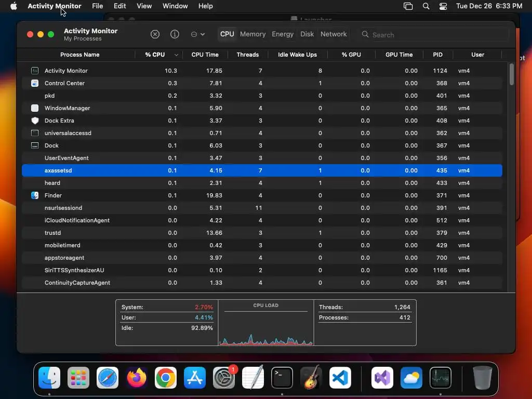Sort by CPU Time column header
This screenshot has width=532, height=399.
tap(205, 55)
